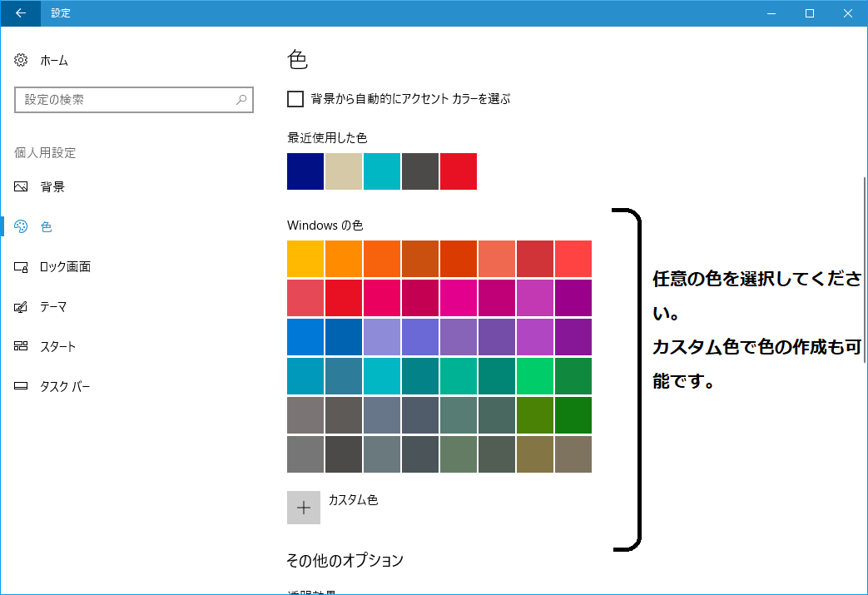
Task: Click the back arrow in title bar
Action: tap(20, 13)
